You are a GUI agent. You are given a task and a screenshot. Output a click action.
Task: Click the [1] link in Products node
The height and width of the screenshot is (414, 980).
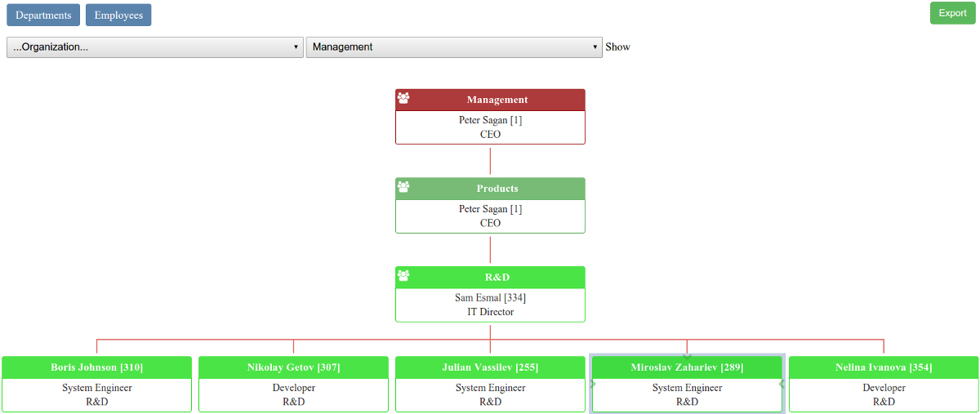[516, 209]
